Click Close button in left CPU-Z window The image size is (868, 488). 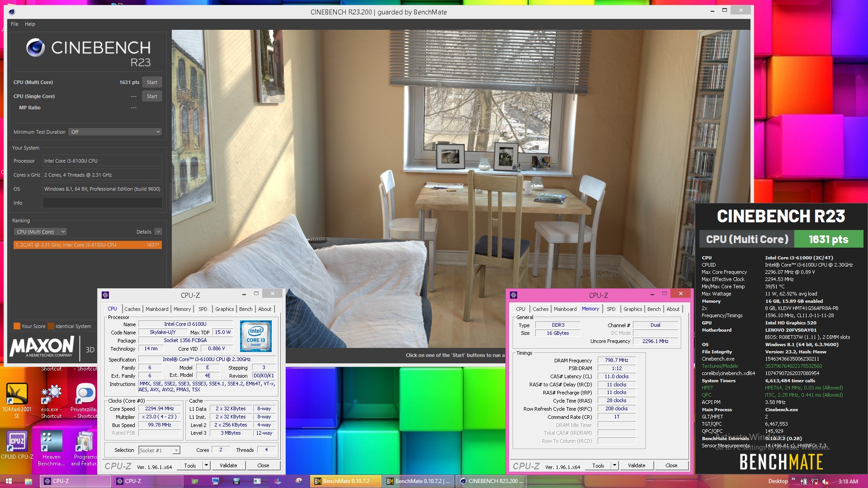pyautogui.click(x=263, y=465)
